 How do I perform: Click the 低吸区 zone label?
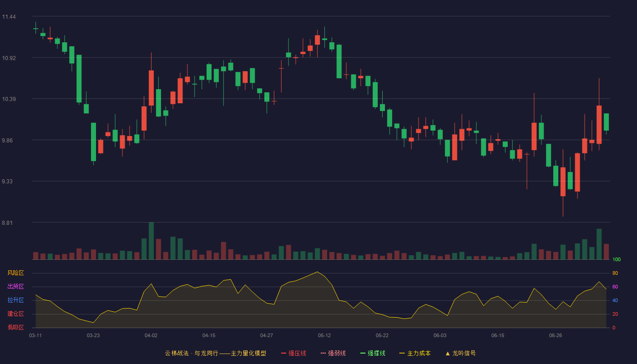[15, 328]
